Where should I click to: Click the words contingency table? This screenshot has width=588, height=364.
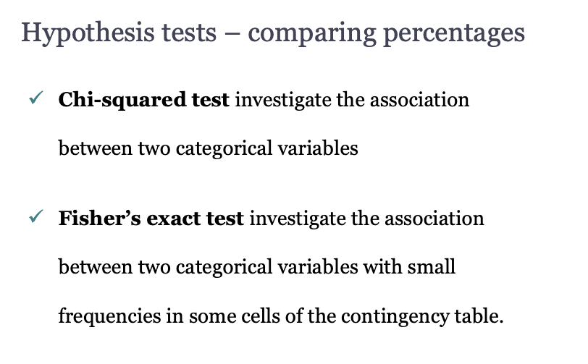pos(422,316)
